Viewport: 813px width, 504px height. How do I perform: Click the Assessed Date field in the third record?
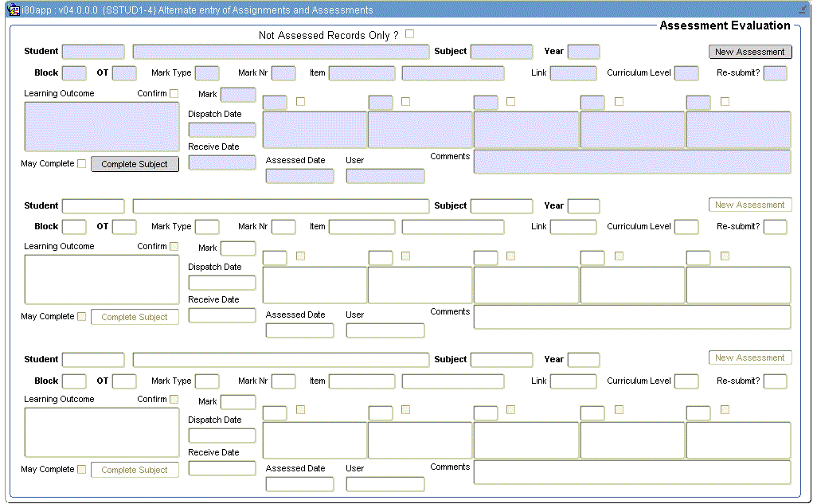tap(299, 483)
